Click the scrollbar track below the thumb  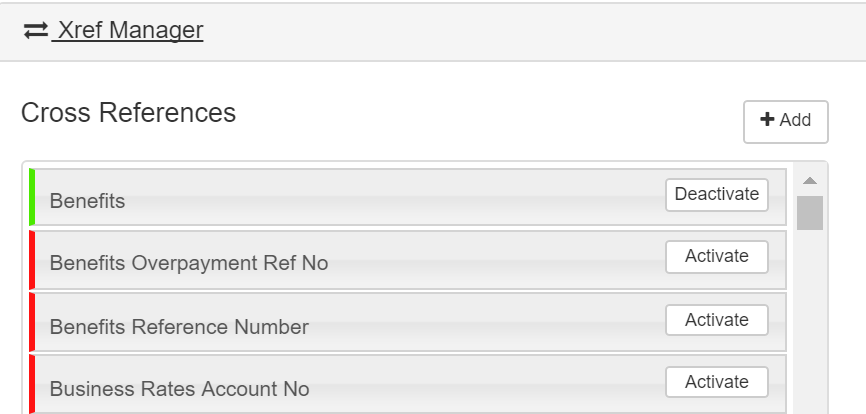pos(810,320)
